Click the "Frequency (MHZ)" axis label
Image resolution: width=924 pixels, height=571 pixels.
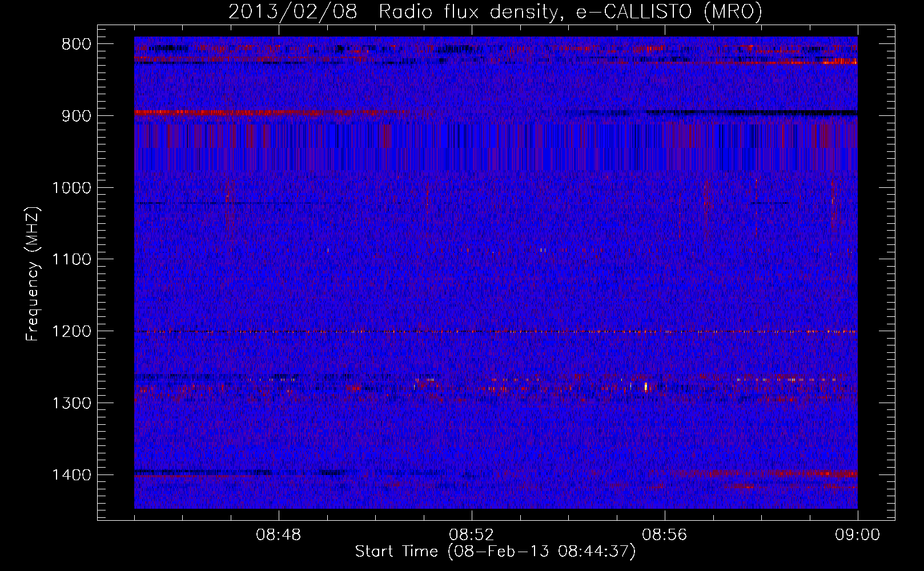33,274
